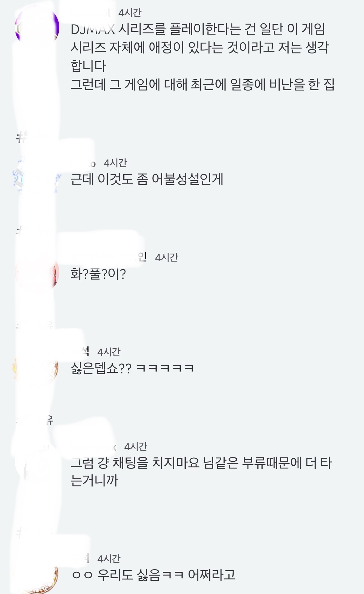The height and width of the screenshot is (594, 364).
Task: Click the 4시간 timestamp above the DJMAX comment
Action: (130, 13)
